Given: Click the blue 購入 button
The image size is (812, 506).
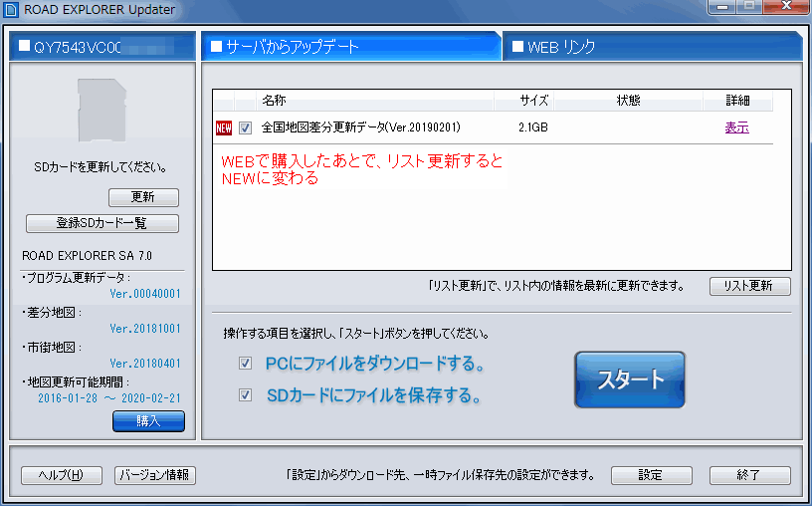Looking at the screenshot, I should (148, 421).
